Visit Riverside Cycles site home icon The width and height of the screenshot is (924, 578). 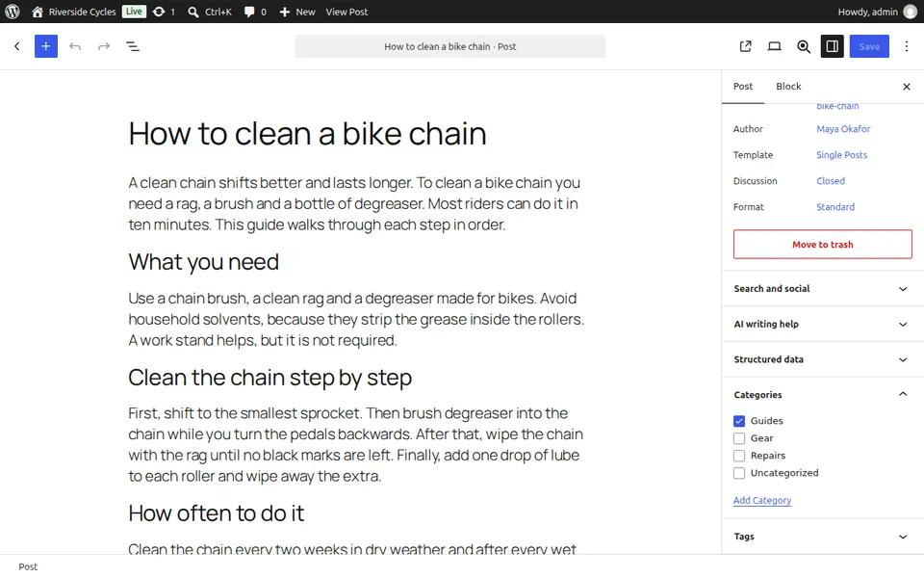38,12
